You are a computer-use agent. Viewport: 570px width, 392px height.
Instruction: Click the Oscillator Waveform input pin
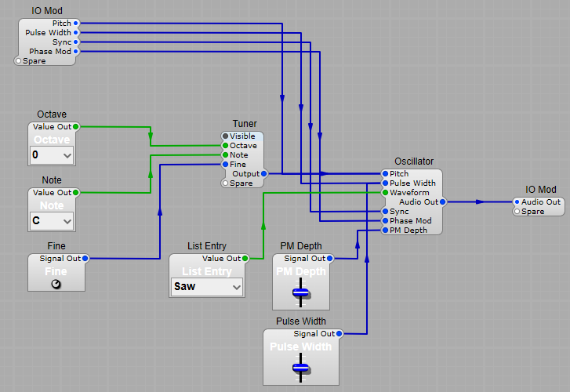(x=385, y=193)
